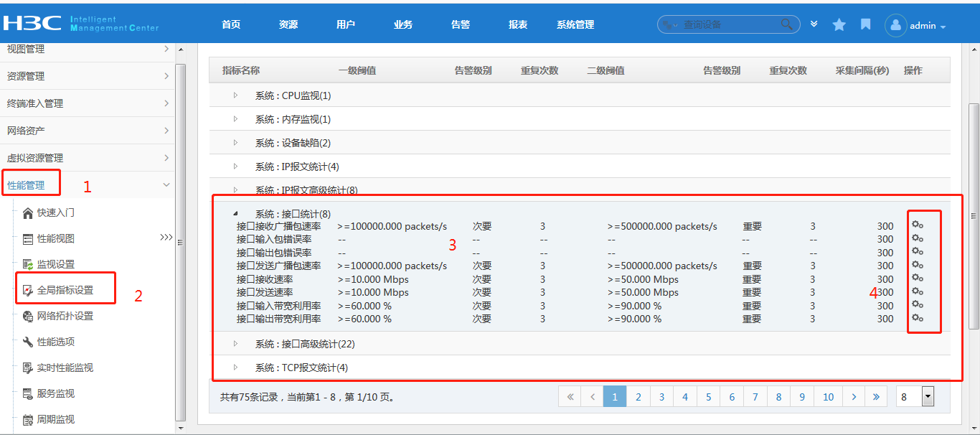Open the 系统管理 top menu
Image resolution: width=980 pixels, height=435 pixels.
pos(575,24)
